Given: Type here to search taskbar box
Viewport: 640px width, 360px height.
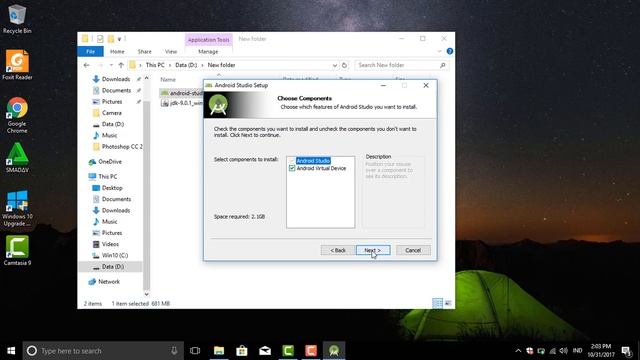Looking at the screenshot, I should point(103,351).
